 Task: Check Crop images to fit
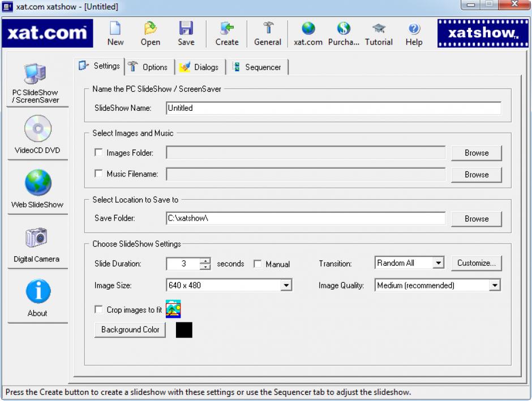(x=98, y=309)
